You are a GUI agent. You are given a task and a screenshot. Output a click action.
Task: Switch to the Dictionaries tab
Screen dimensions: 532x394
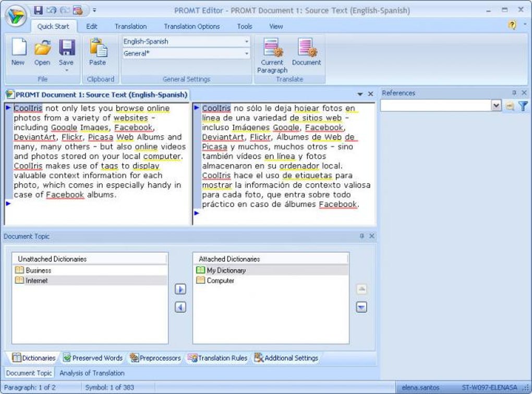[x=33, y=358]
